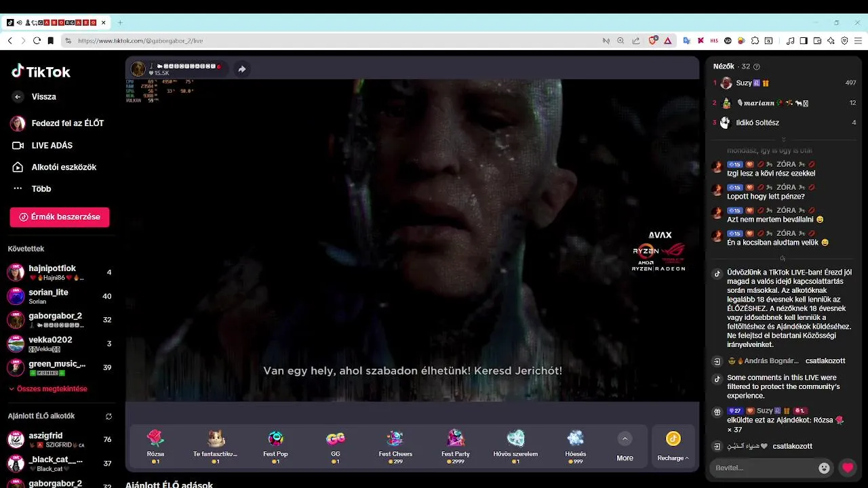Close the TikTok browser tab

coord(104,22)
